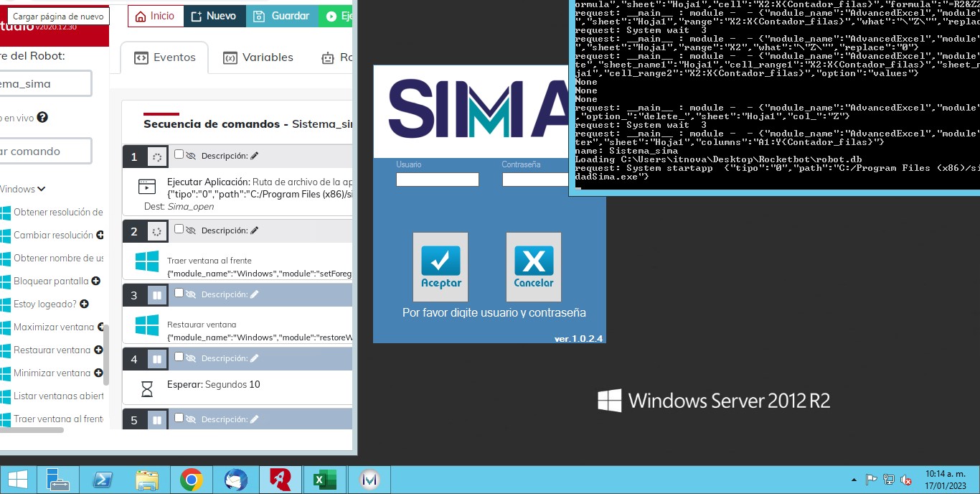The width and height of the screenshot is (980, 494).
Task: Click the Aceptar checkmark button
Action: (440, 266)
